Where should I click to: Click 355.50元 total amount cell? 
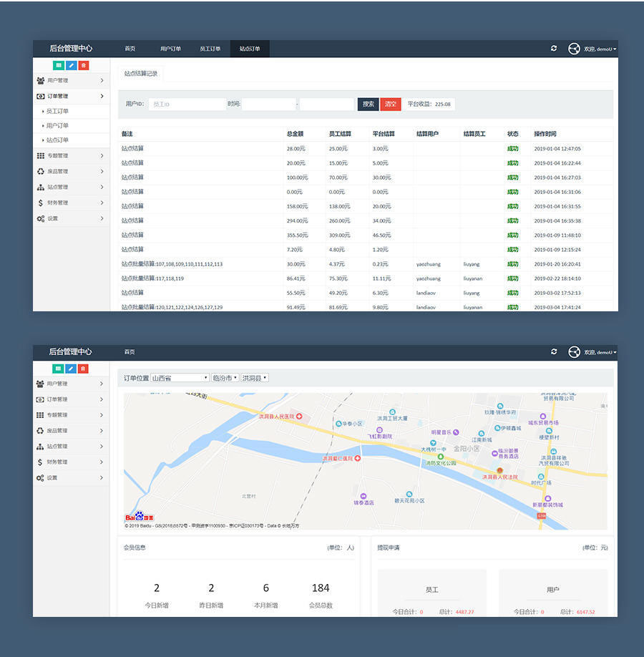click(x=298, y=235)
